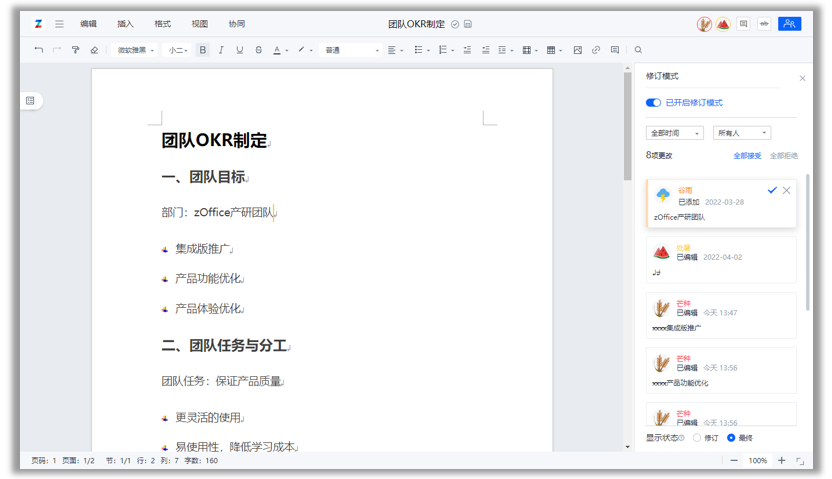The image size is (832, 479).
Task: Toggle strikethrough formatting
Action: [x=258, y=50]
